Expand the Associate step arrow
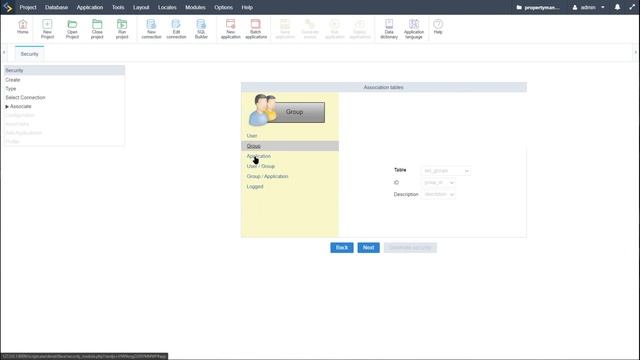Viewport: 640px width, 360px height. coord(7,107)
